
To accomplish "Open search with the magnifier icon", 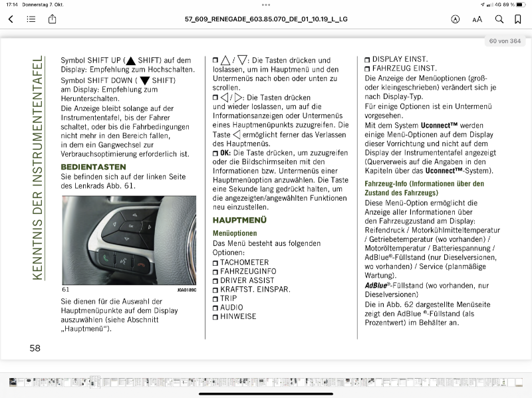I will pyautogui.click(x=499, y=19).
